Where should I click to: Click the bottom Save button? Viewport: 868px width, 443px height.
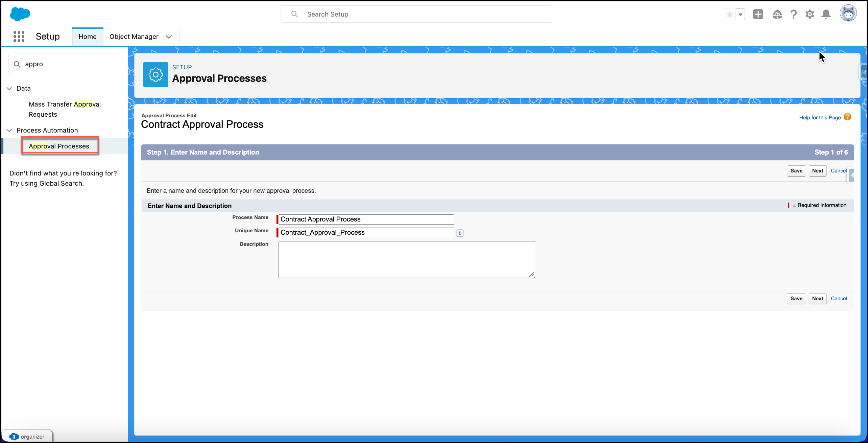pyautogui.click(x=796, y=299)
